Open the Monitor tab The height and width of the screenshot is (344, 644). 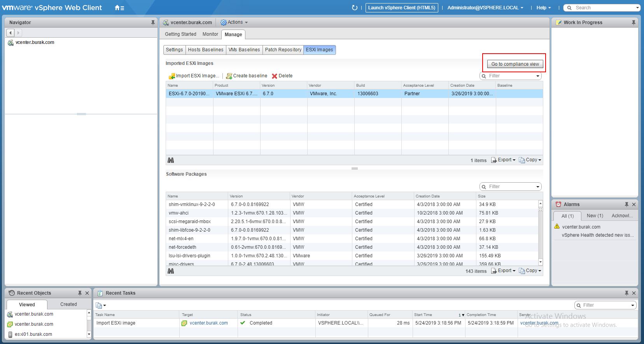(210, 34)
